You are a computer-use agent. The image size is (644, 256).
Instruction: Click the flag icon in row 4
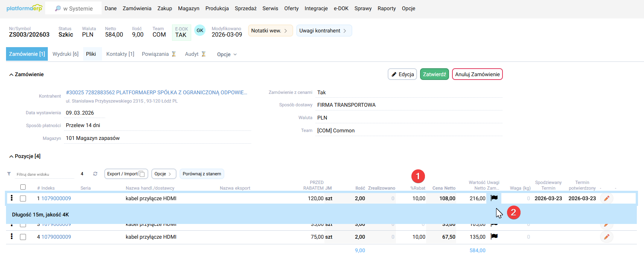pos(494,236)
